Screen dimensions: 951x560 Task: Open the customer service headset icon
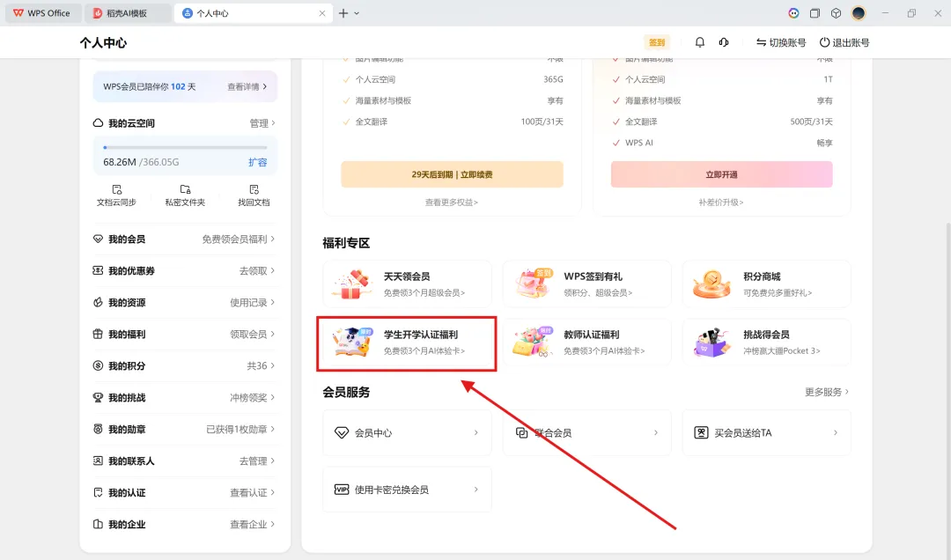[724, 42]
